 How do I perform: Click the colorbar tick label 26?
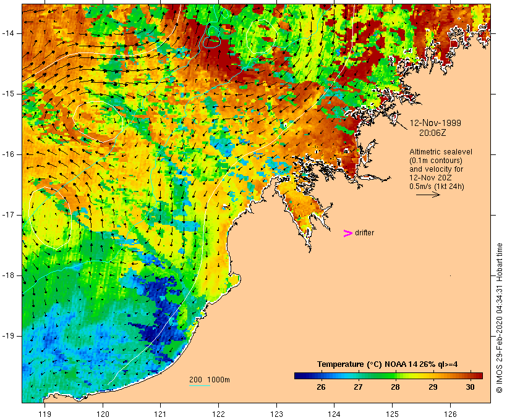pos(321,387)
